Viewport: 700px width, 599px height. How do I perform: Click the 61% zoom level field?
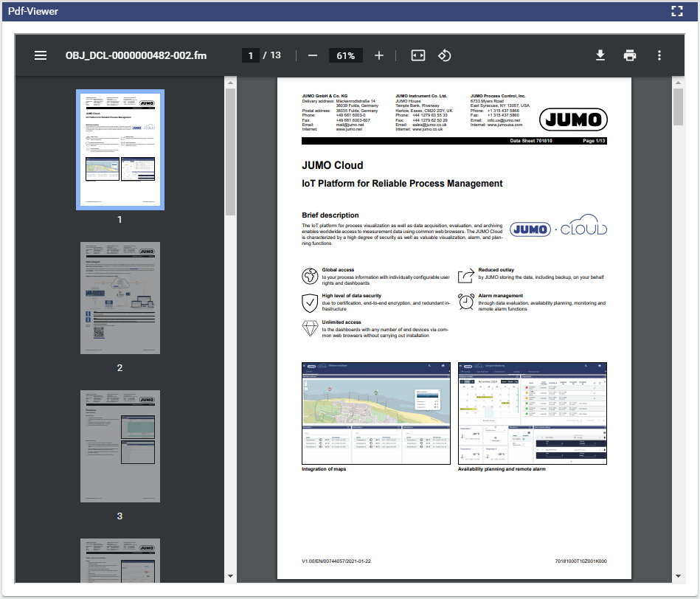pos(346,56)
